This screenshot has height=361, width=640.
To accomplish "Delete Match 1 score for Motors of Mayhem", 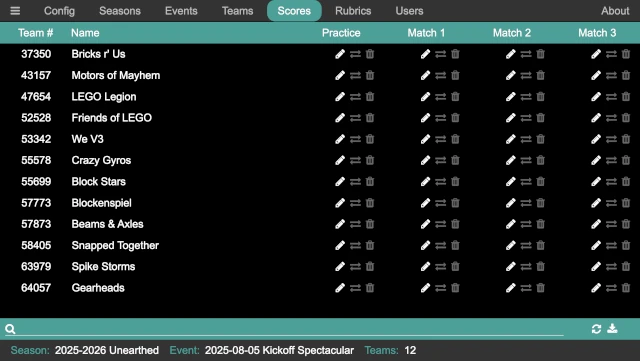I will [x=455, y=75].
